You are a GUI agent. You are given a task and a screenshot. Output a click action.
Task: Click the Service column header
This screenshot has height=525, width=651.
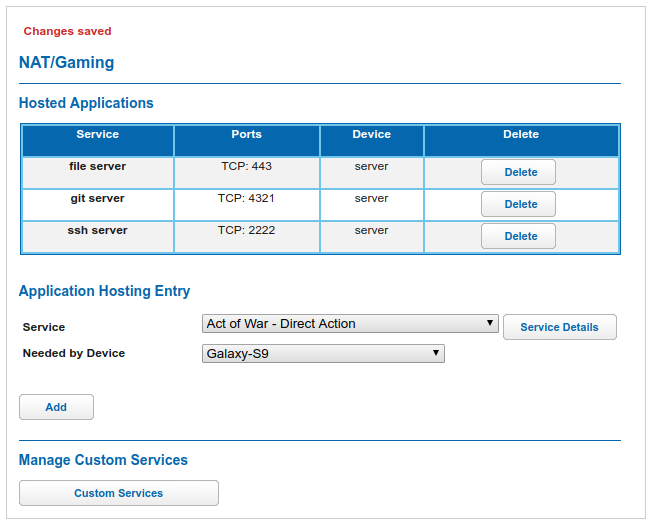pos(98,135)
